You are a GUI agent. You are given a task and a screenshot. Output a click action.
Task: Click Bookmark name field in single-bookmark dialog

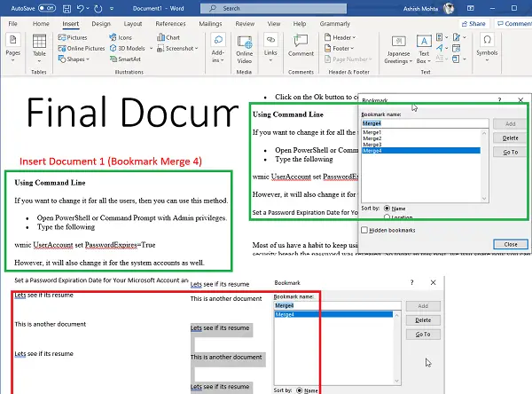point(337,305)
